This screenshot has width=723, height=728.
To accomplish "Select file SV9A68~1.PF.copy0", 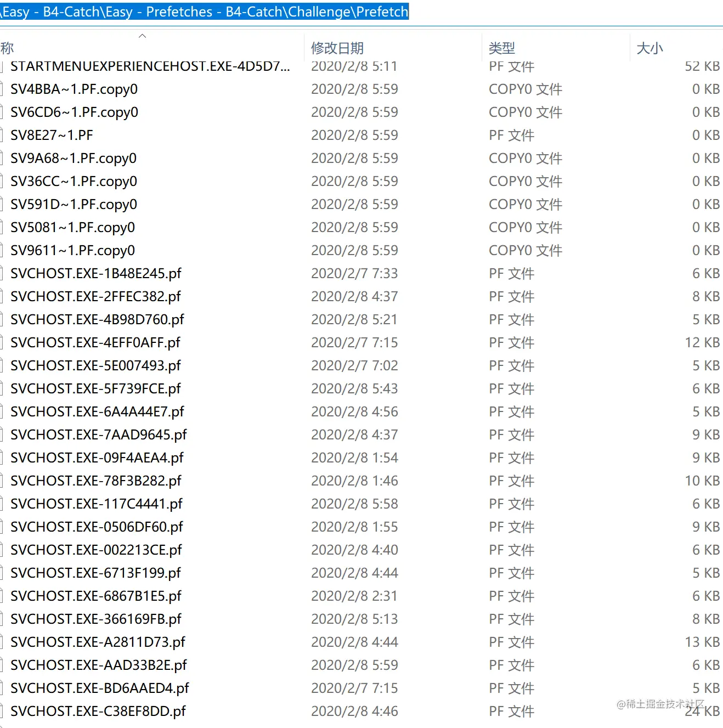I will [x=74, y=159].
